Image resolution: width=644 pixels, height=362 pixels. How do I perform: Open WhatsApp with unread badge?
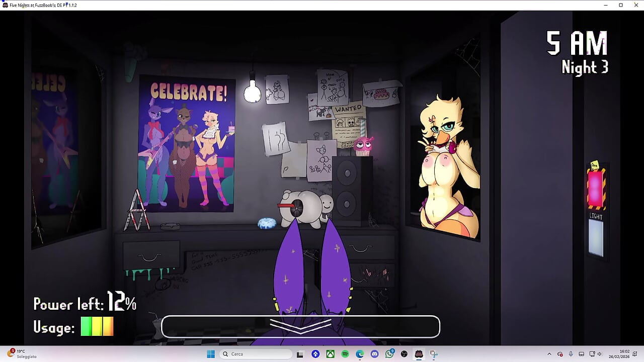tap(389, 354)
